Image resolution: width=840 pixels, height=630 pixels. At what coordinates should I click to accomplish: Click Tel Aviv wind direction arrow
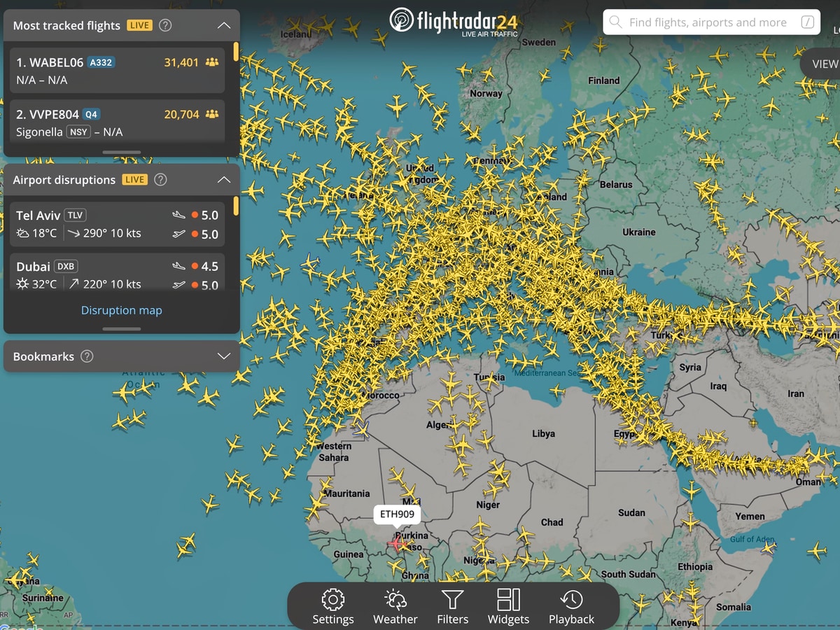(x=74, y=233)
